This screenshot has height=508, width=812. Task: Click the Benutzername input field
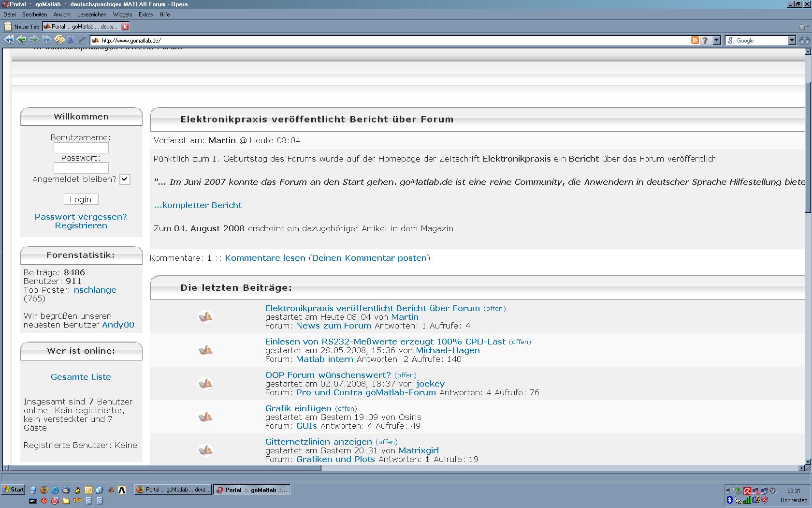[x=81, y=148]
